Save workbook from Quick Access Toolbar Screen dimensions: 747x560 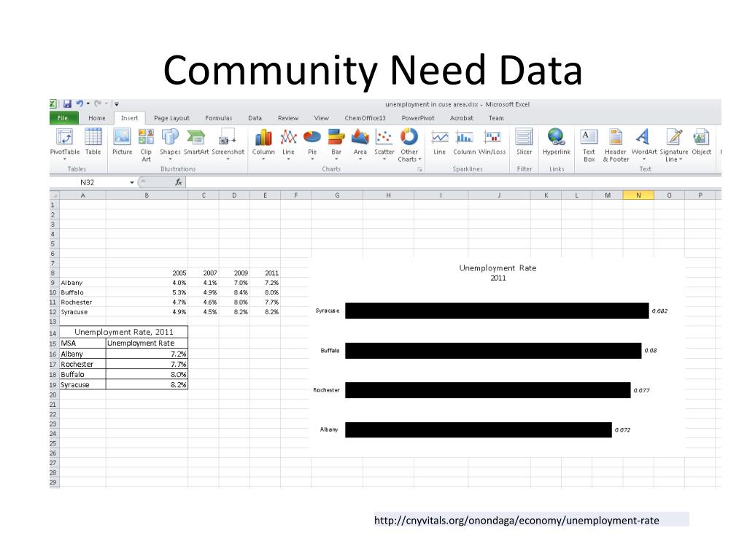[x=67, y=104]
